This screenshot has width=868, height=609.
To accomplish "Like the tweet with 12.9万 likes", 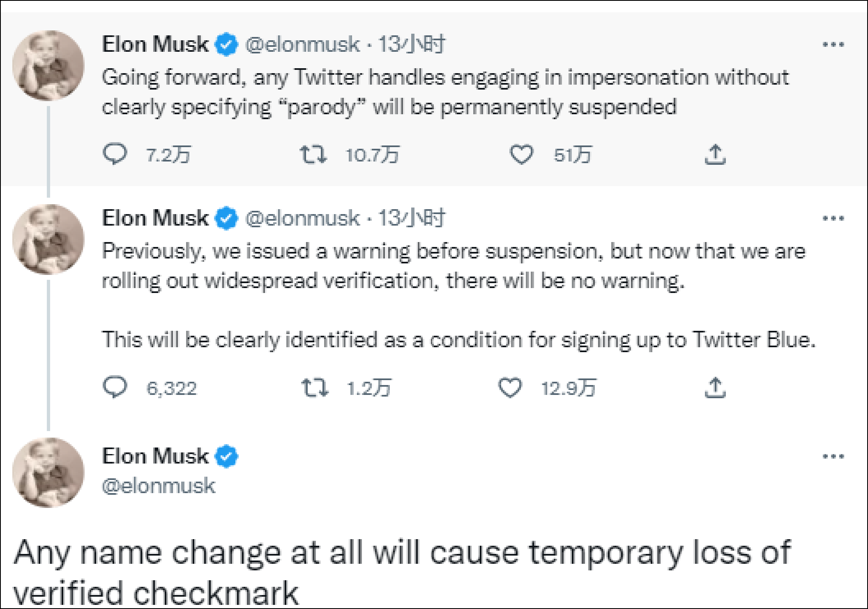I will point(510,388).
